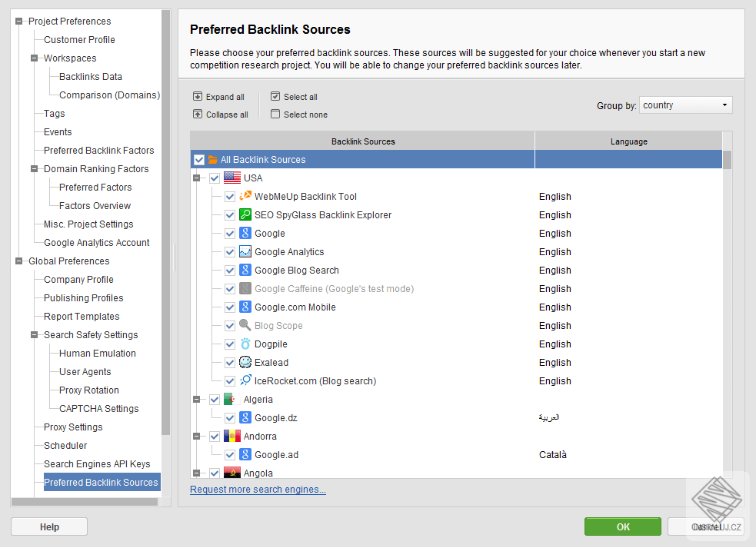Click the IceRocket.com blog search icon
Viewport: 756px width, 548px height.
[x=245, y=381]
